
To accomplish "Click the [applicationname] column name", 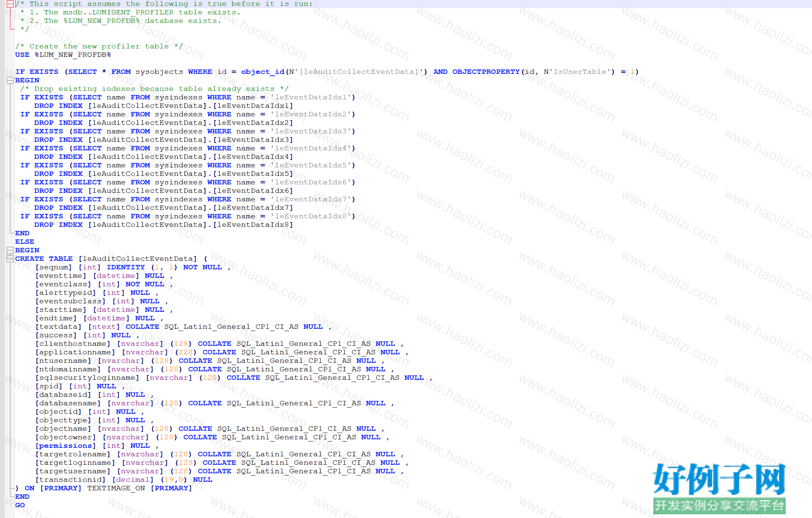I will click(75, 352).
